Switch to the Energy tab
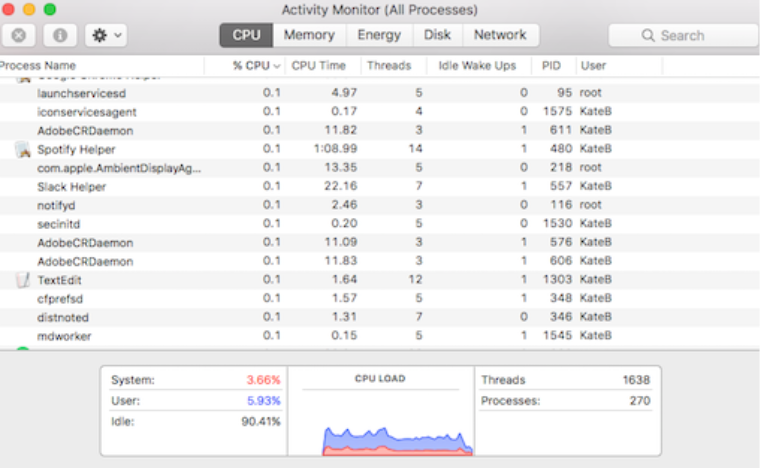762x468 pixels. click(379, 35)
